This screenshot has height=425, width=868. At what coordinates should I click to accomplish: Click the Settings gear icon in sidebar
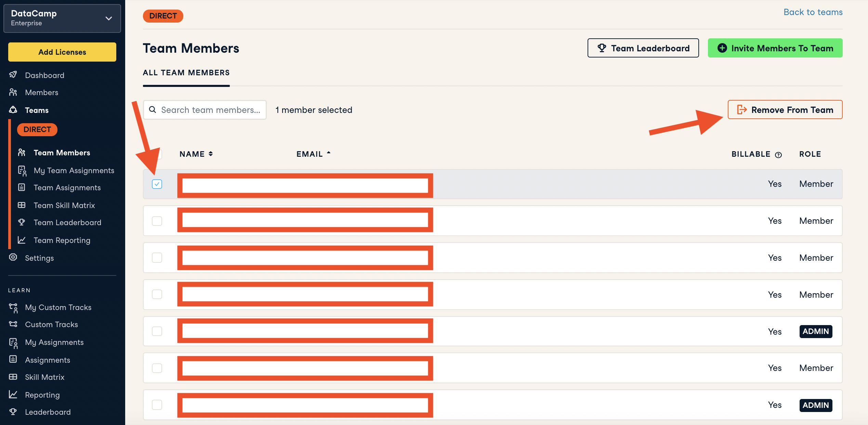tap(13, 258)
